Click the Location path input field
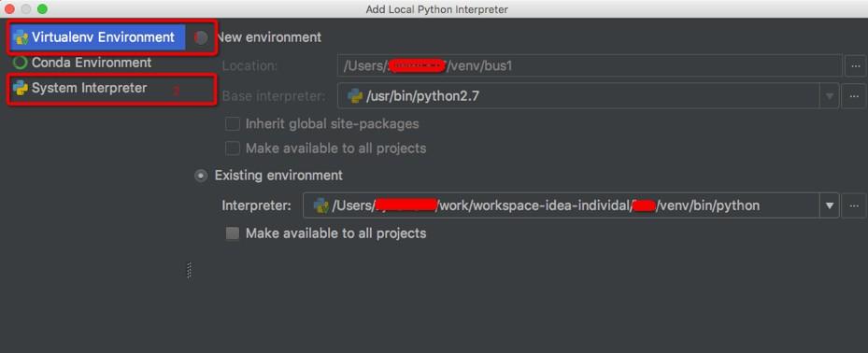The height and width of the screenshot is (353, 868). (x=590, y=66)
